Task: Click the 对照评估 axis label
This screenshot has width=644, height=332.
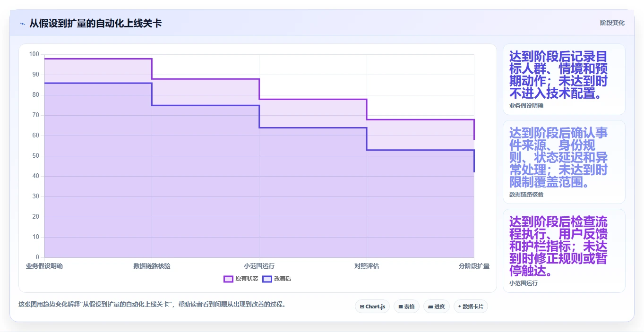Action: tap(367, 266)
